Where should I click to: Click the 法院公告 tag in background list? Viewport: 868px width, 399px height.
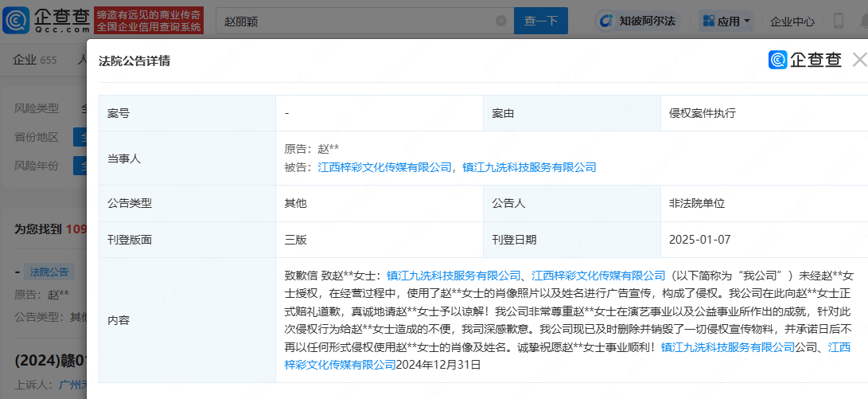50,272
